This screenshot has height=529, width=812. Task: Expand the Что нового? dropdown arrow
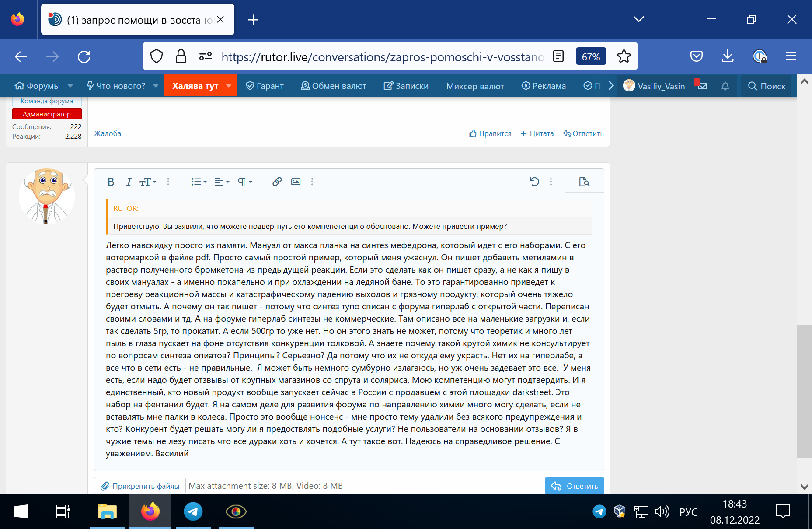tap(156, 86)
